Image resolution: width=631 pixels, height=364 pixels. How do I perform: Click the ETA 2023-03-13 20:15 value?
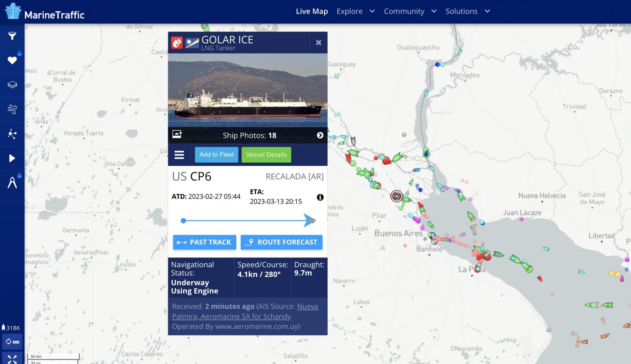[276, 202]
